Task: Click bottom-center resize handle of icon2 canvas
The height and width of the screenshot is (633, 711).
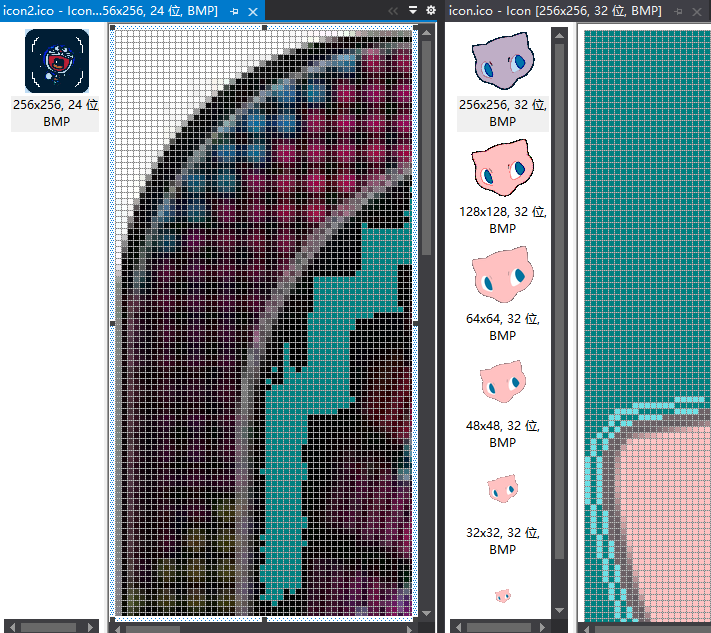Action: (x=264, y=619)
